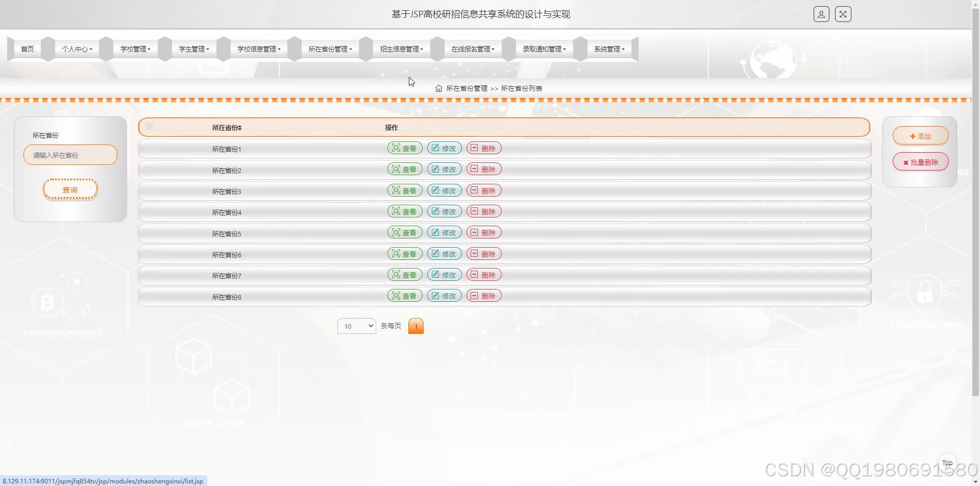Viewport: 980px width, 486px height.
Task: Expand the 在线报名管理 menu
Action: (473, 49)
